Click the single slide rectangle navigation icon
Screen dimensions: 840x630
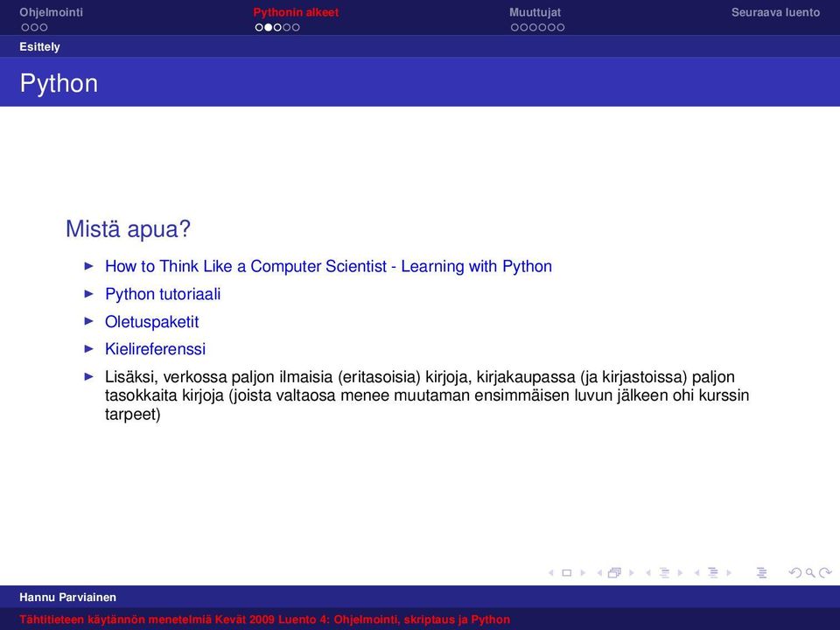(x=566, y=572)
